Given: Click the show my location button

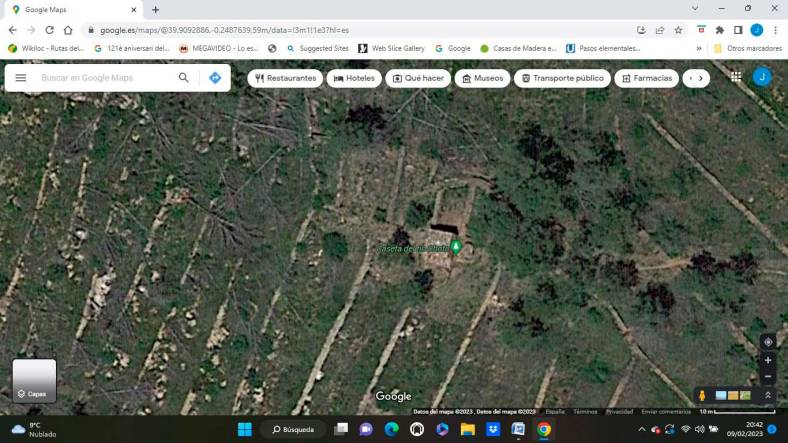Looking at the screenshot, I should (x=768, y=342).
